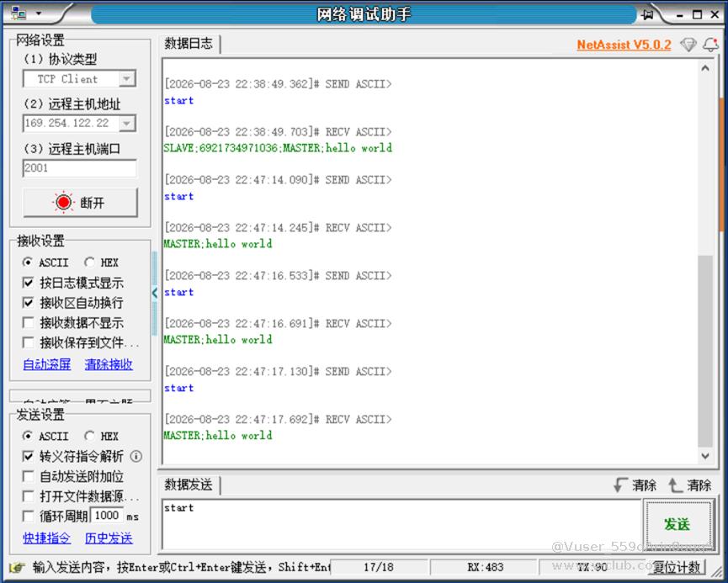Select HEX in send settings
Screen dimensions: 728x583
[x=102, y=437]
